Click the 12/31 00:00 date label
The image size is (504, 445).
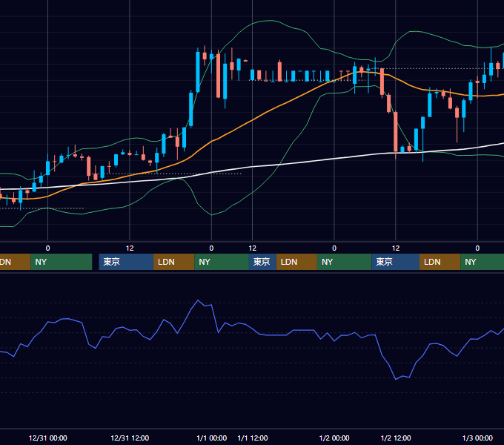coord(48,438)
